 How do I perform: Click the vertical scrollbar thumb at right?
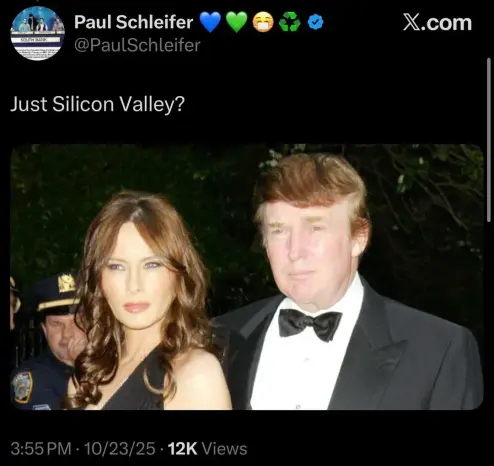click(x=489, y=139)
